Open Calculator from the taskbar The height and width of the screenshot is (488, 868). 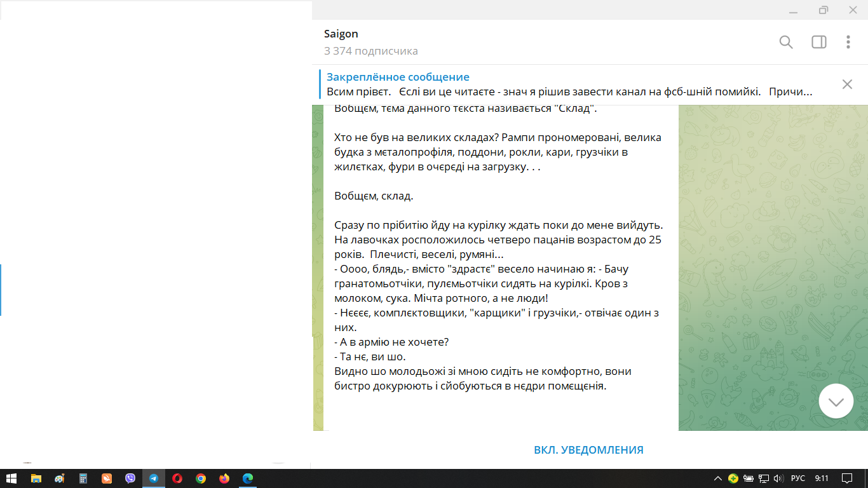click(x=83, y=478)
